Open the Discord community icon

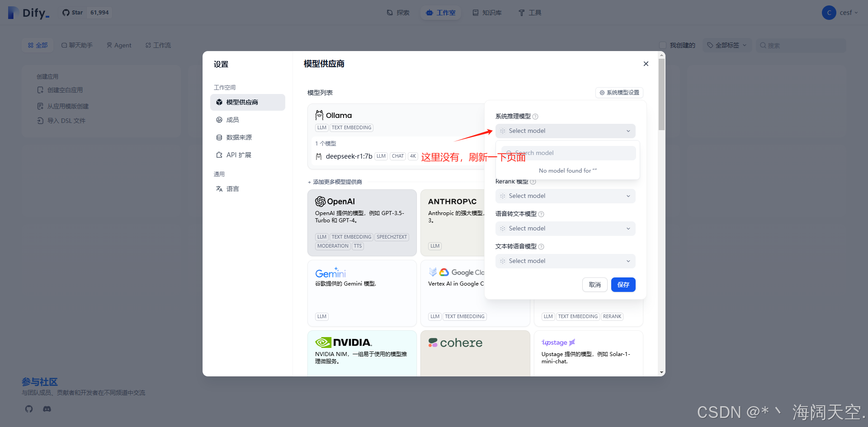47,409
